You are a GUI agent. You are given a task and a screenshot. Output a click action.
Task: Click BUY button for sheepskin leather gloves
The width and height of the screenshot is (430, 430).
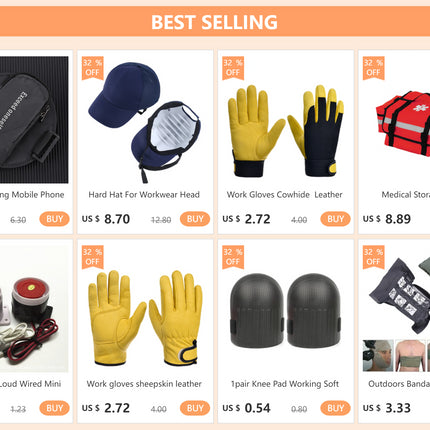pos(195,408)
